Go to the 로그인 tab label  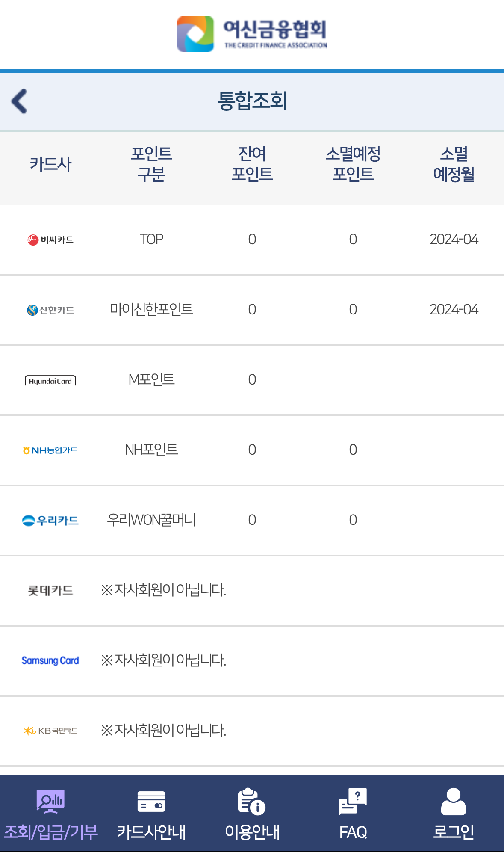(454, 832)
